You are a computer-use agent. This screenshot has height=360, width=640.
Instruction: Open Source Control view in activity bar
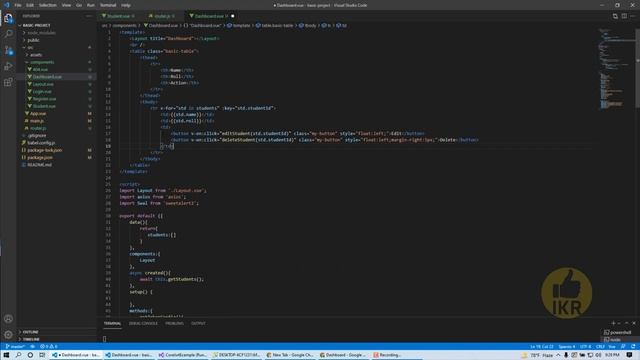pos(8,50)
